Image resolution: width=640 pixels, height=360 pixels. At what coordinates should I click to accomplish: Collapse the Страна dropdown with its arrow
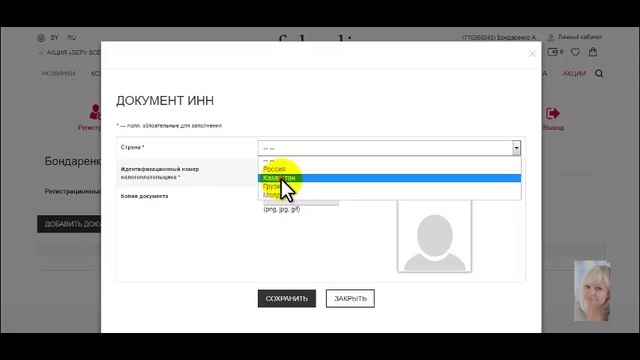coord(516,148)
